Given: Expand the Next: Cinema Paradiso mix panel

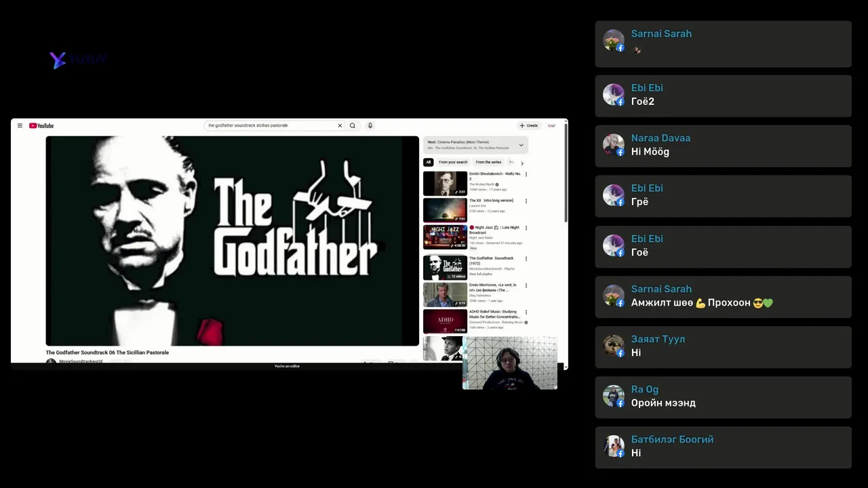Looking at the screenshot, I should point(521,145).
